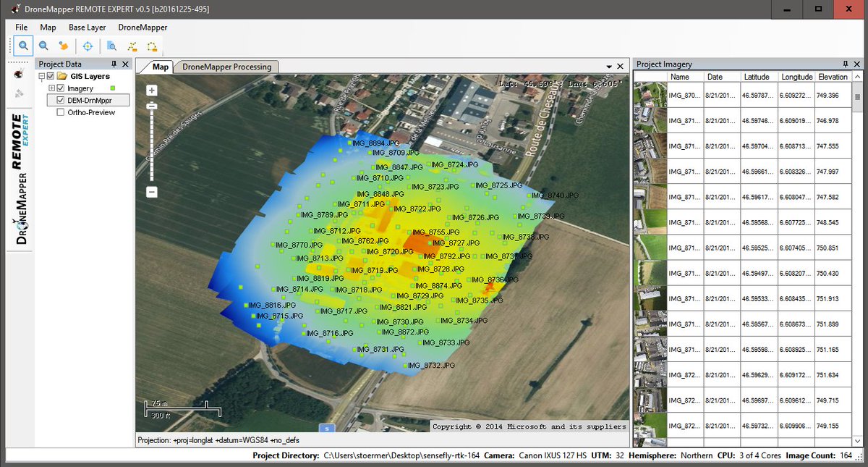Screen dimensions: 868x467
Task: Switch to the DroneMapper Processing tab
Action: coord(226,66)
